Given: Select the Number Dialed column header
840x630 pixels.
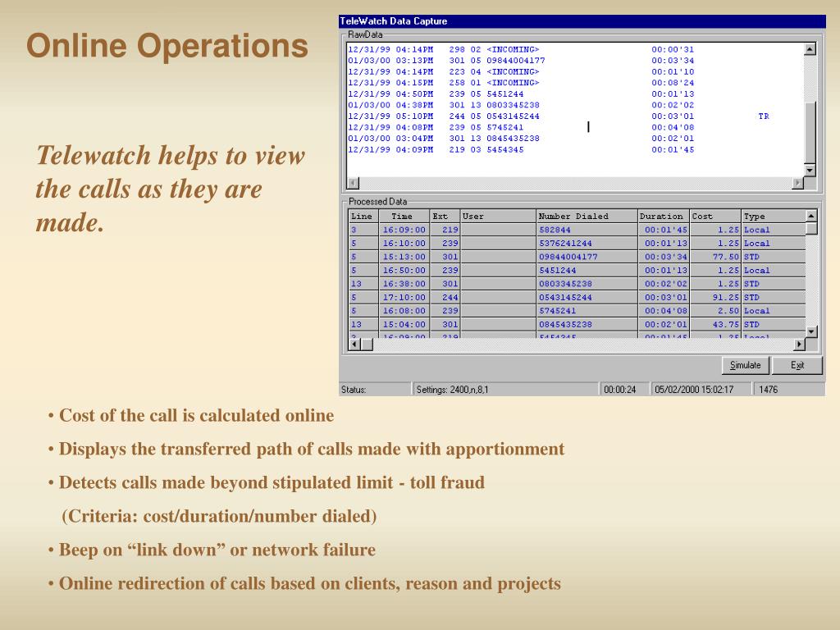Looking at the screenshot, I should click(587, 217).
